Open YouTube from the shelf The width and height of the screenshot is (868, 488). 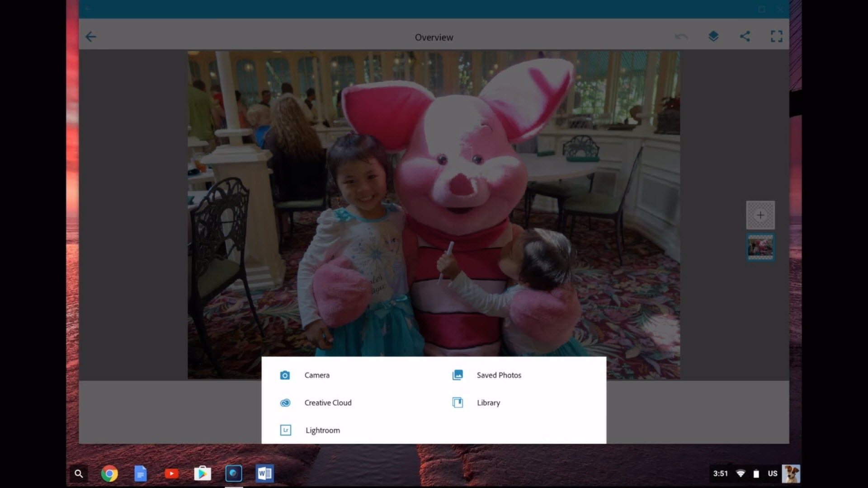point(171,474)
